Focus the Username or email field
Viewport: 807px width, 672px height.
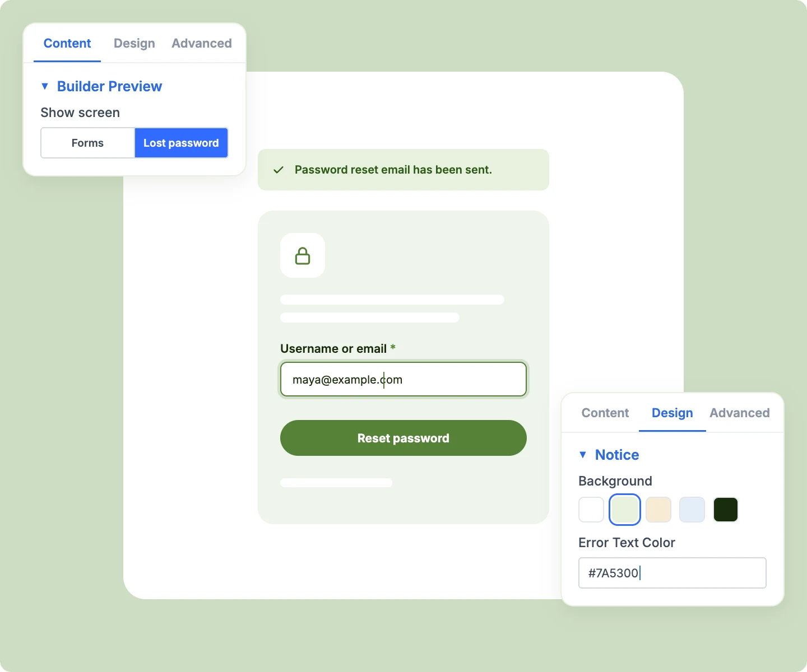point(403,379)
